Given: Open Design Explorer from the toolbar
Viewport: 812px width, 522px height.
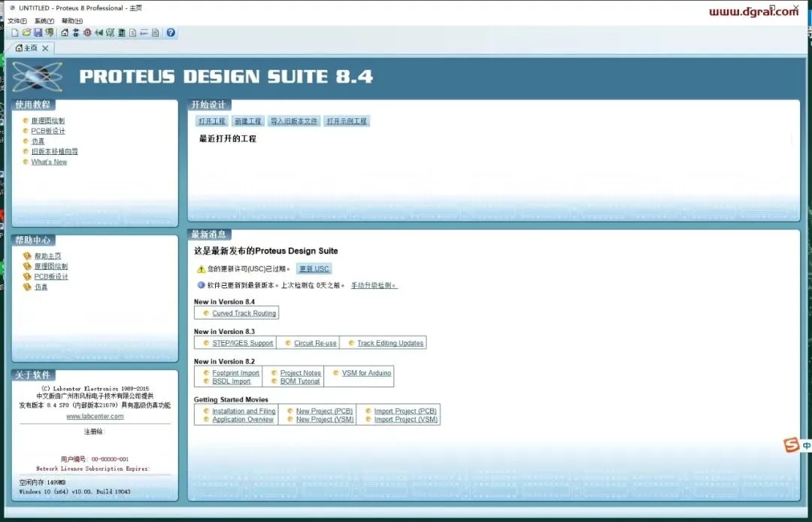Looking at the screenshot, I should (121, 32).
